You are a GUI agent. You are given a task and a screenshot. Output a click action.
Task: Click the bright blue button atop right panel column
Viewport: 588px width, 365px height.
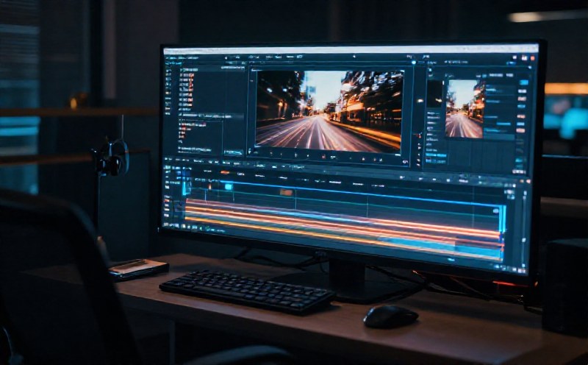[524, 82]
